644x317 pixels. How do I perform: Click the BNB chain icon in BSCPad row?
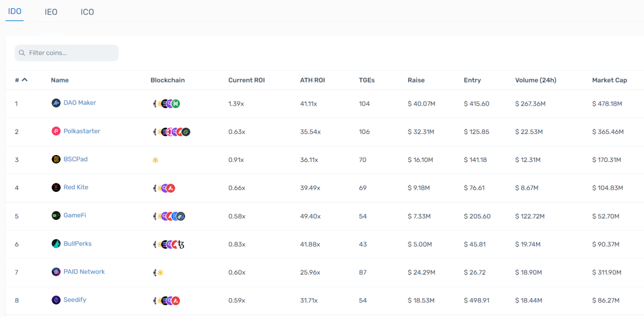click(x=155, y=160)
